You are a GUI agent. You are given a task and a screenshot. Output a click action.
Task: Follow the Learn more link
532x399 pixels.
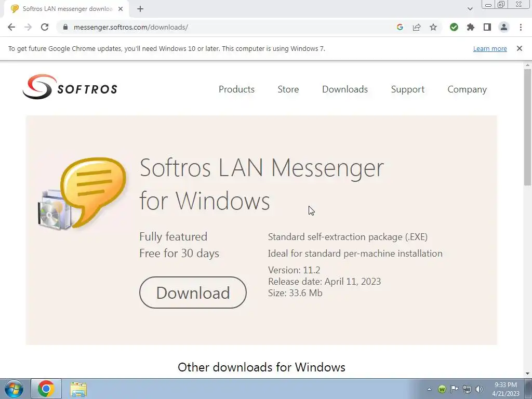coord(490,48)
